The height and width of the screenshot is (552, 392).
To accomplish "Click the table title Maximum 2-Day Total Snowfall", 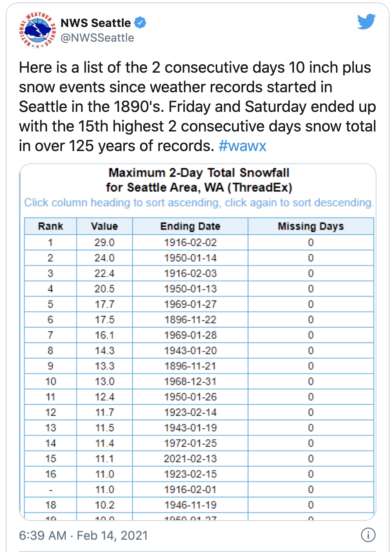I will pos(199,173).
